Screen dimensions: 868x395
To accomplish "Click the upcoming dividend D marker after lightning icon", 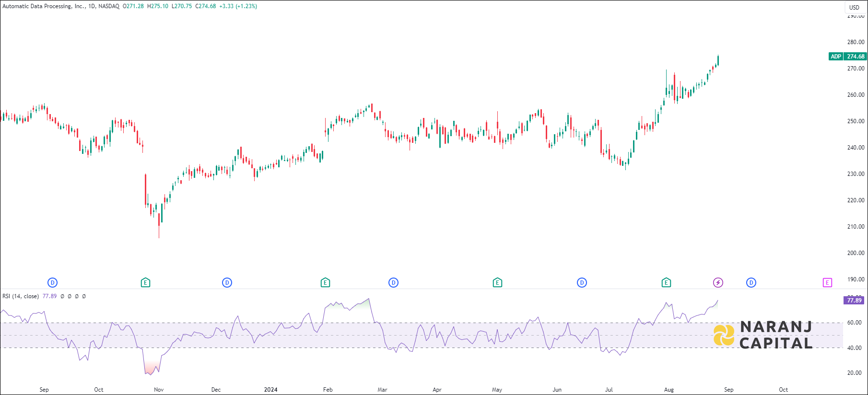I will point(751,283).
